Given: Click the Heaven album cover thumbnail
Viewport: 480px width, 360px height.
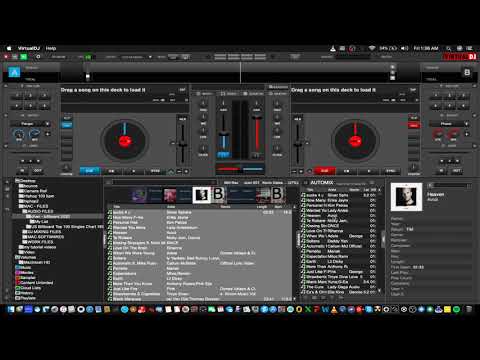Looking at the screenshot, I should tap(406, 197).
